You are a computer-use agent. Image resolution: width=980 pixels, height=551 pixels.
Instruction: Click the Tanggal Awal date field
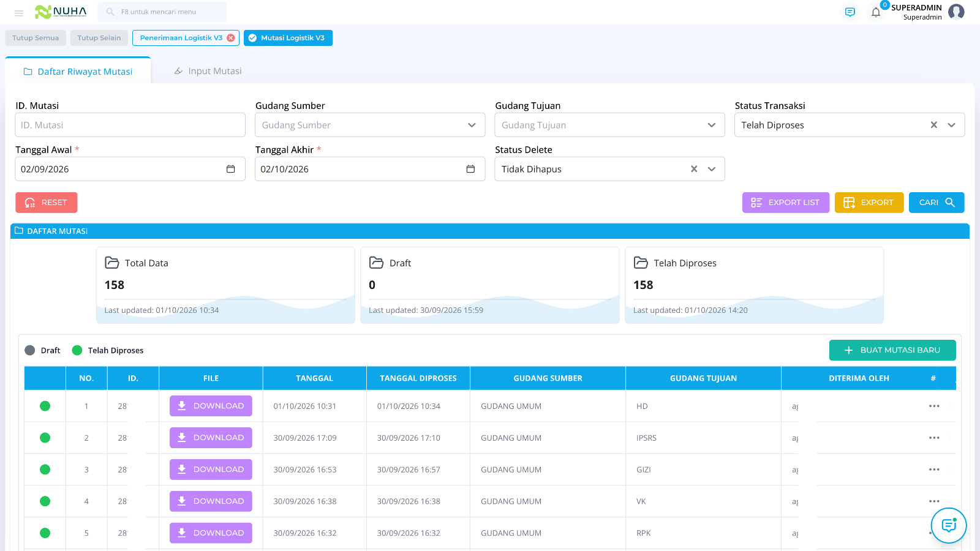click(130, 169)
